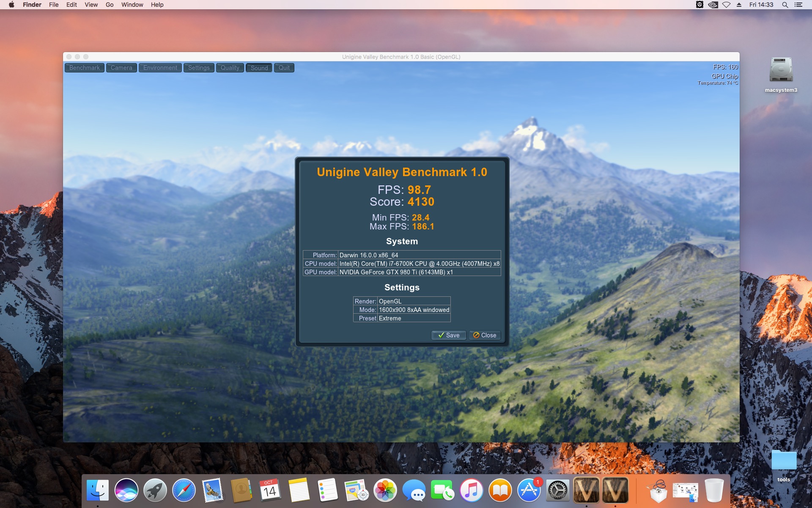The image size is (812, 508).
Task: Open the View menu
Action: point(91,5)
